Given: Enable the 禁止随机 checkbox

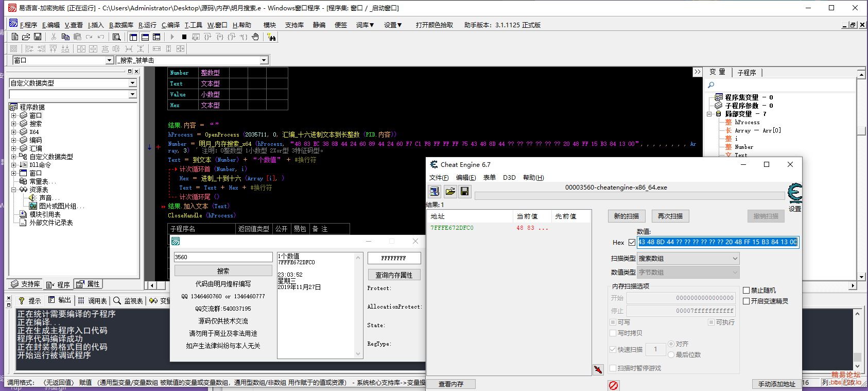Looking at the screenshot, I should [746, 291].
